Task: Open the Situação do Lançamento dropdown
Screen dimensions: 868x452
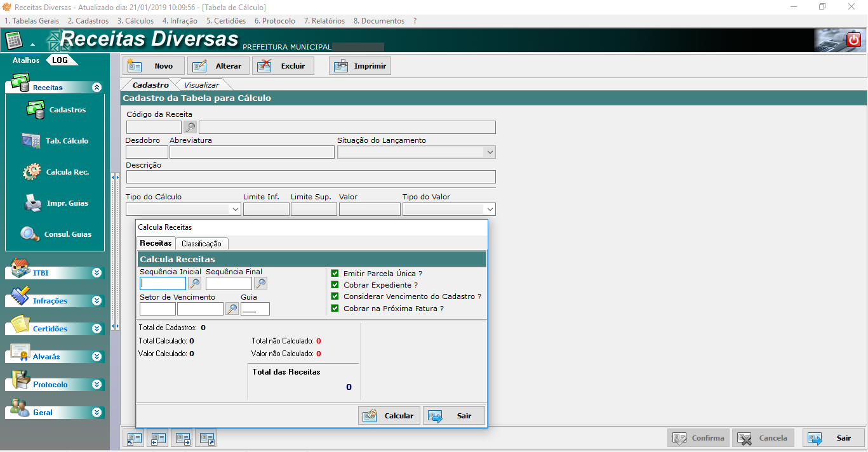Action: click(x=489, y=152)
